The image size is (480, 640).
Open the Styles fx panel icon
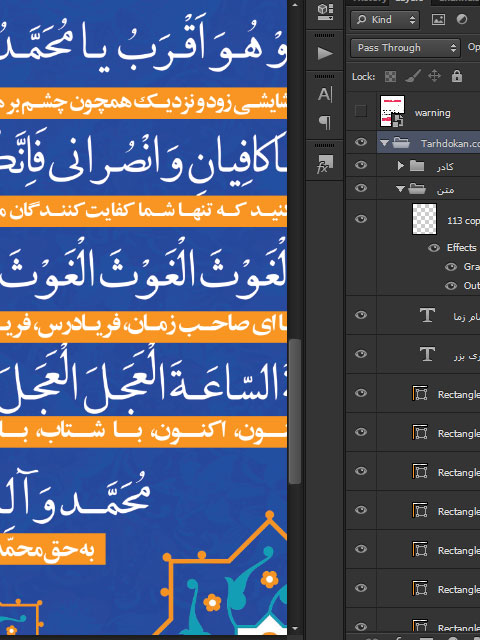325,164
